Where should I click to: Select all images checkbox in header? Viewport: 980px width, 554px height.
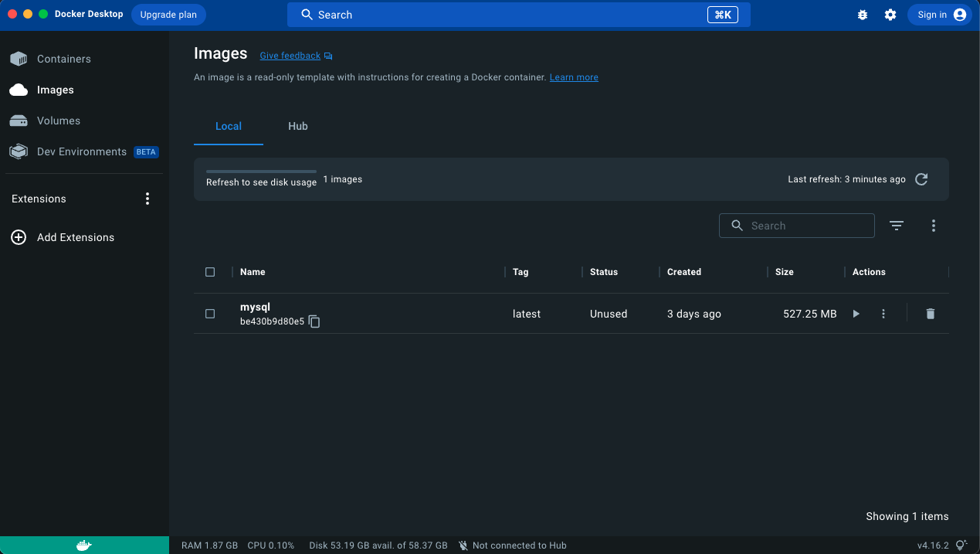point(210,272)
